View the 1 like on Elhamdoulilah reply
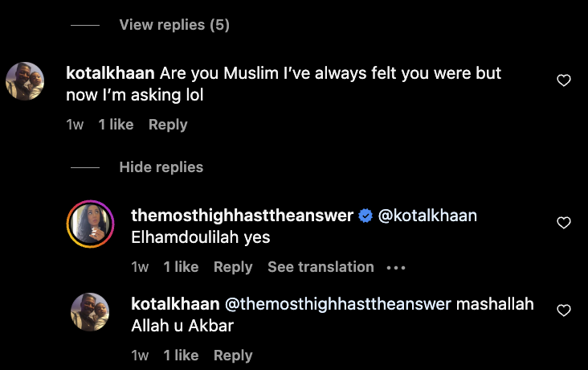 [181, 267]
